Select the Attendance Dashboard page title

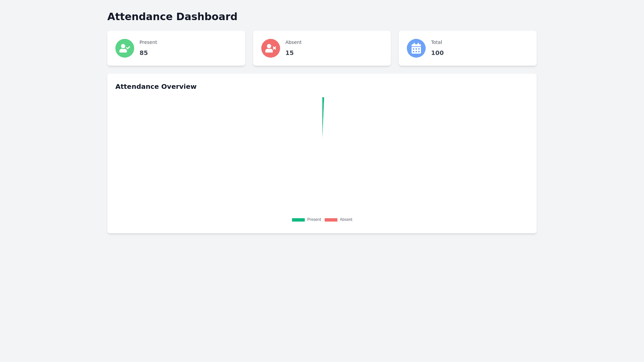tap(172, 17)
